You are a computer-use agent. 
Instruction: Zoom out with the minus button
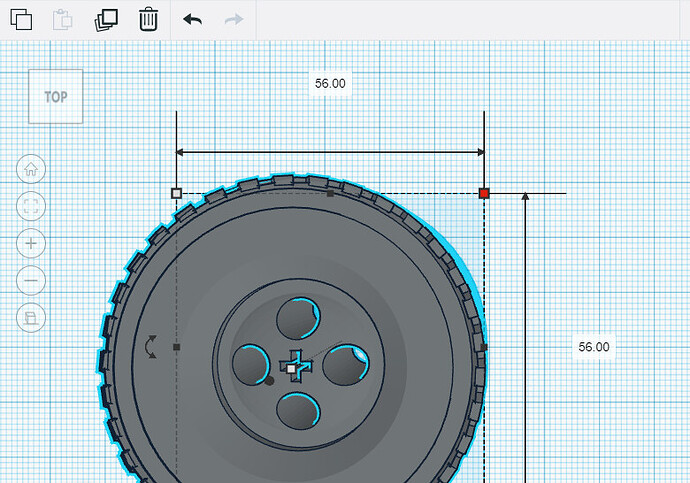(x=31, y=280)
